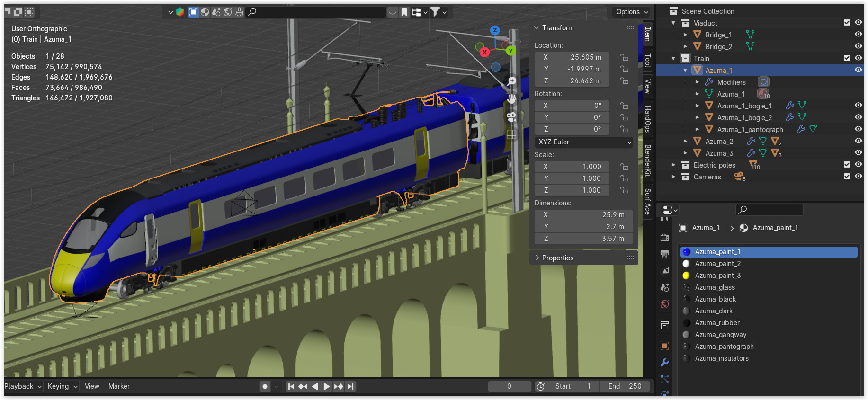Hide Azuma_3 with its eye icon
Viewport: 868px width, 400px height.
tap(858, 153)
